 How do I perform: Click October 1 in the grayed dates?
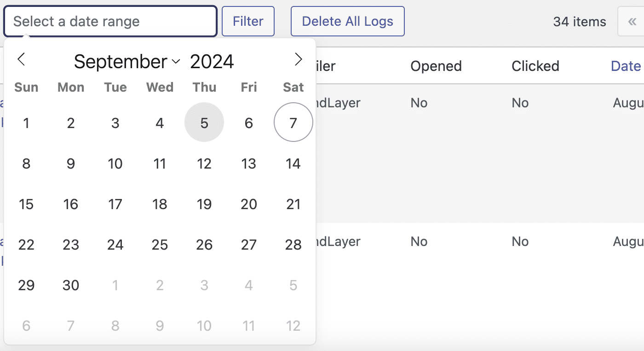click(115, 285)
